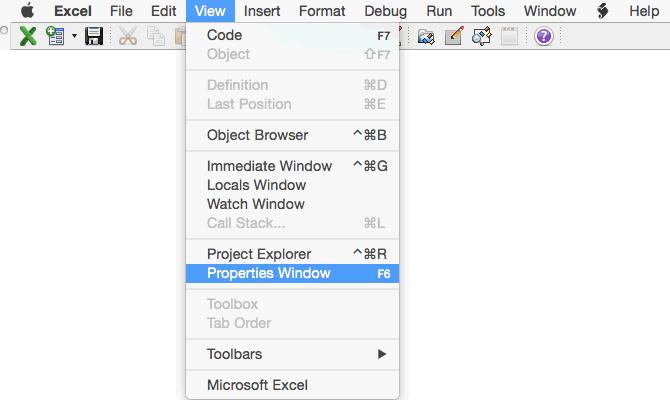Click the grayed Toolbox toolbar icon

509,36
